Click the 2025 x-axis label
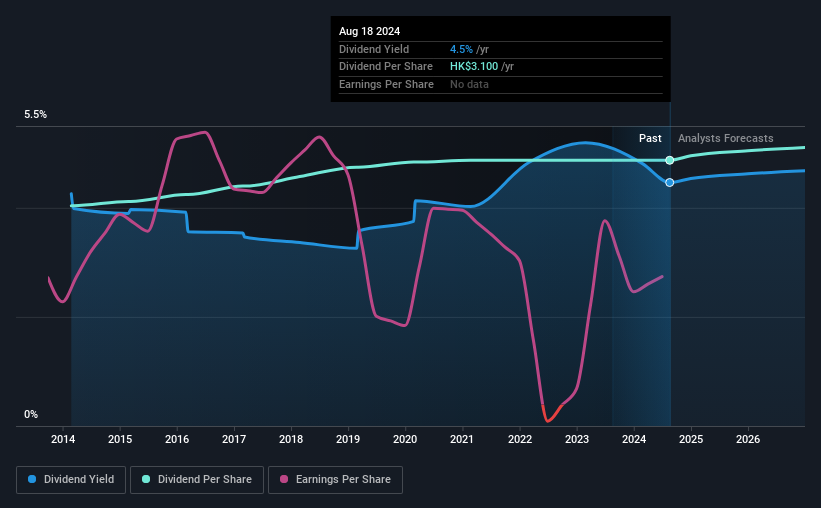 (691, 439)
